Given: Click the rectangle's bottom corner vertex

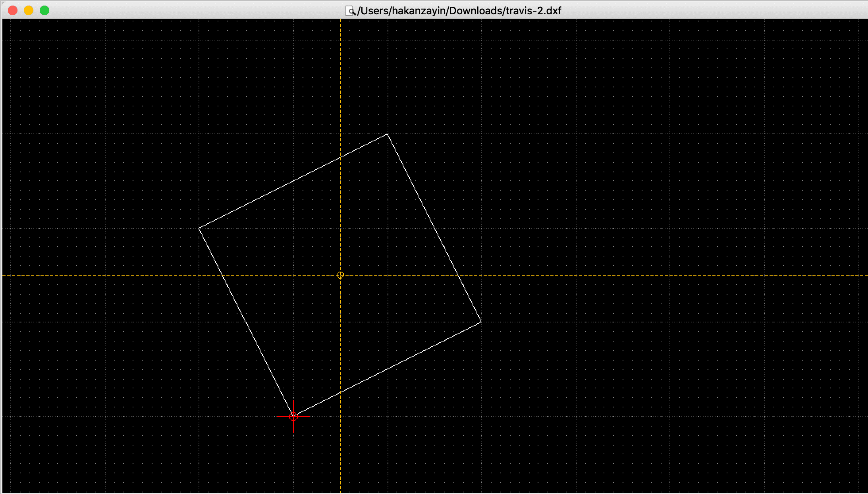Looking at the screenshot, I should click(293, 416).
